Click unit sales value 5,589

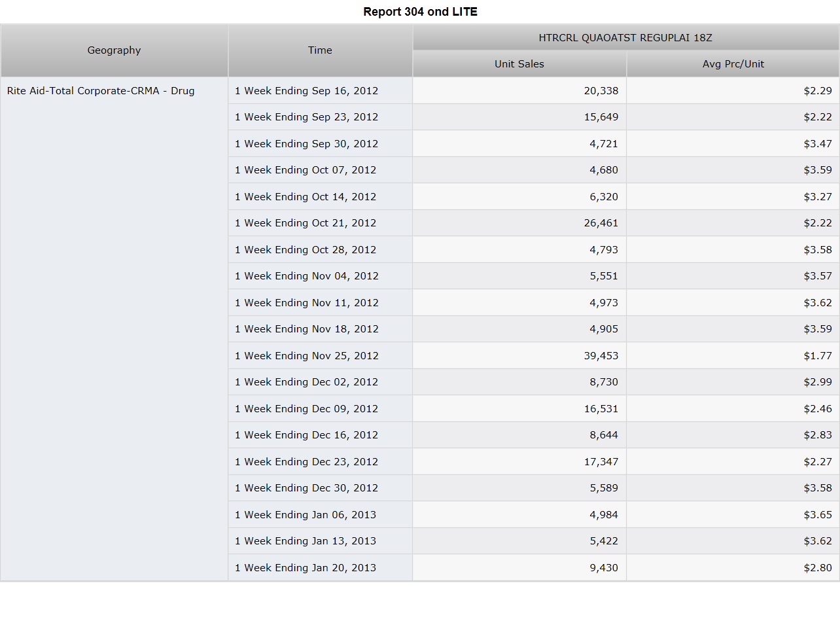(x=519, y=488)
